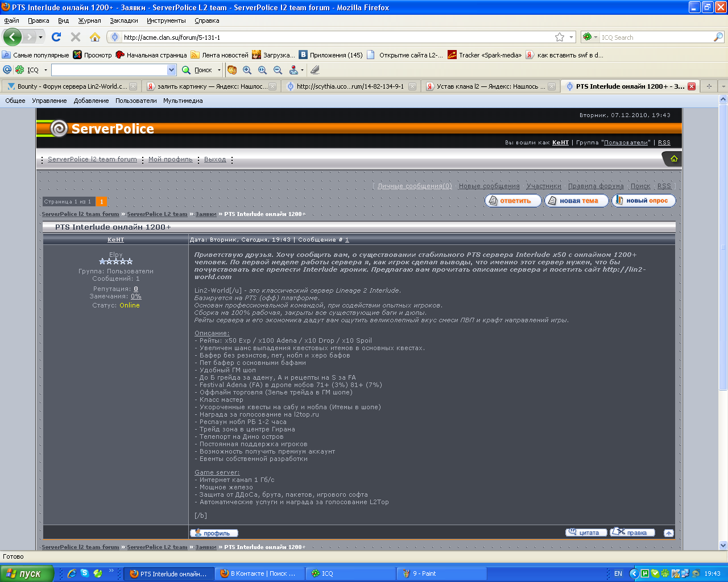728x582 pixels.
Task: Open the back/forward history dropdown
Action: [40, 38]
